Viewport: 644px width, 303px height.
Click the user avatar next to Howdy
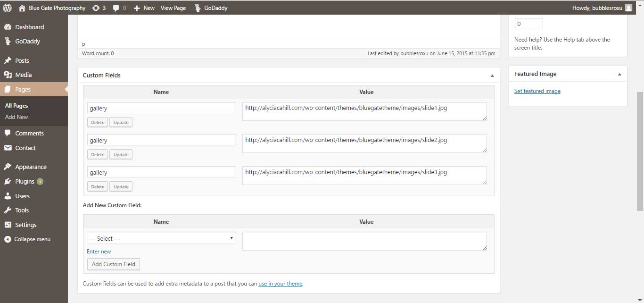click(x=628, y=8)
